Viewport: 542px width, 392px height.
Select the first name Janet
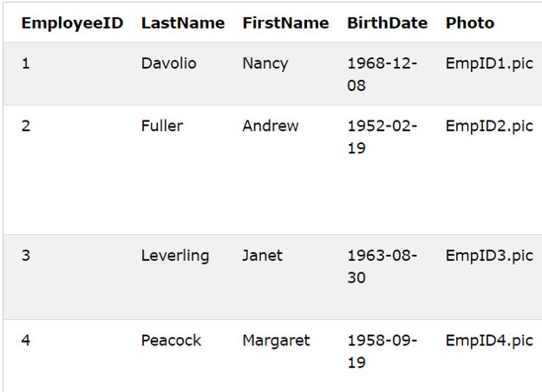click(x=264, y=256)
